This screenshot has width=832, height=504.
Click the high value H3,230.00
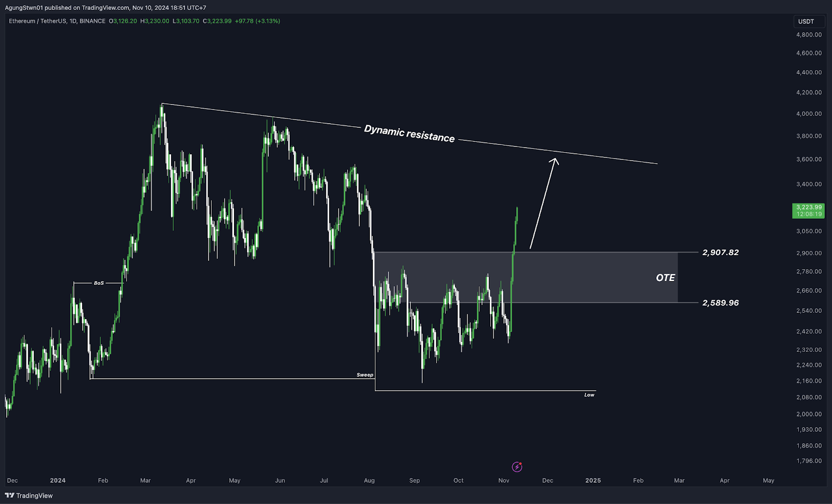tap(155, 21)
